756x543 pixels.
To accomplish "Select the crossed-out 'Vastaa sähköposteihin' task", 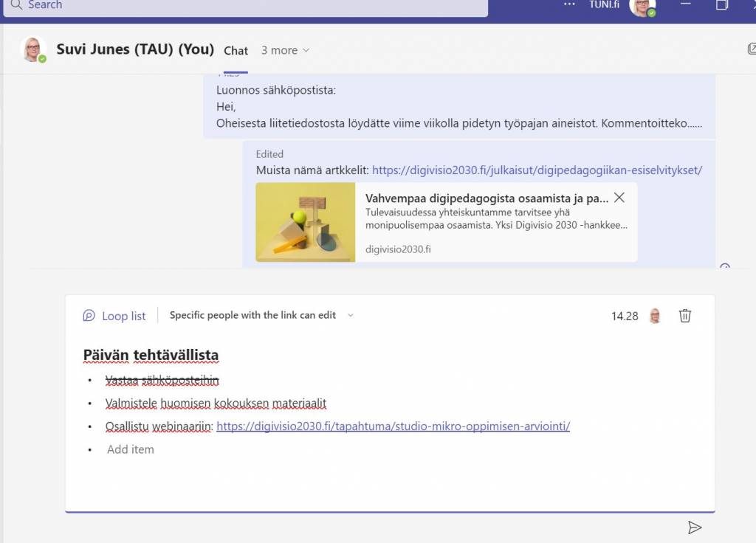I will pyautogui.click(x=162, y=380).
